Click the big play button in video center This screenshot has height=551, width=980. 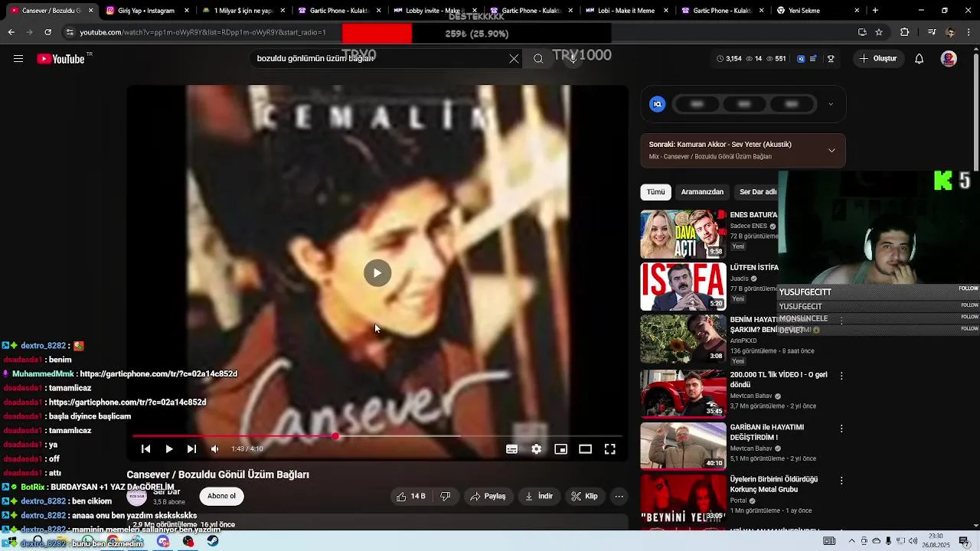point(377,273)
